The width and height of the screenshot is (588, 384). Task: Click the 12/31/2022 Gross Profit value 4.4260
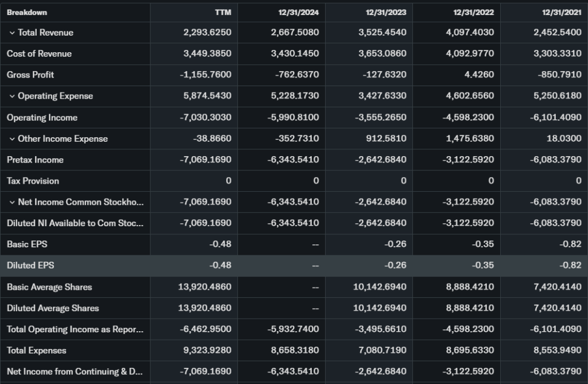tap(481, 75)
